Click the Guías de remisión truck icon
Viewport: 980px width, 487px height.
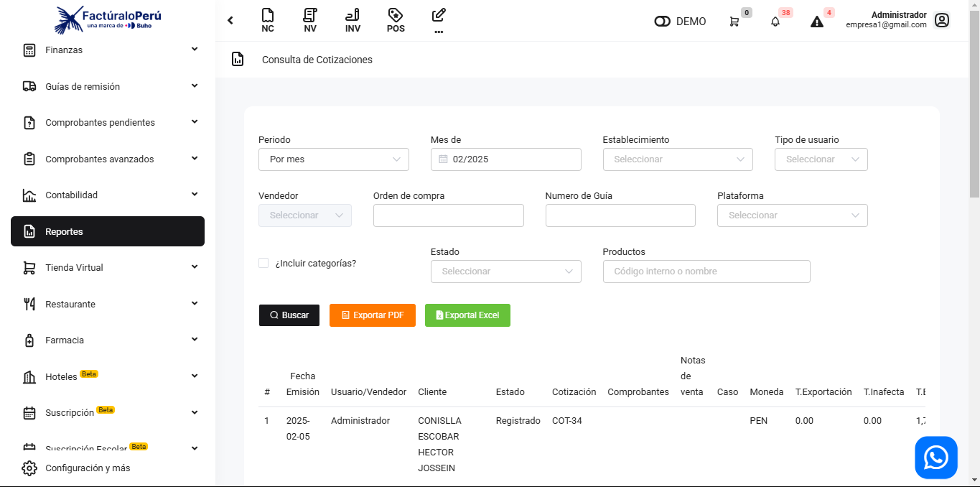pos(29,86)
